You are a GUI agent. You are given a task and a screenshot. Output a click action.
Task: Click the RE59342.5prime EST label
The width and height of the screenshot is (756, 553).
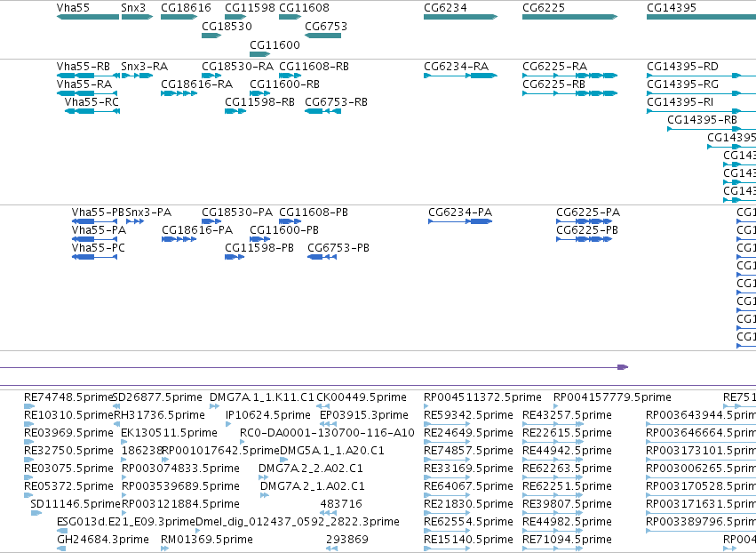(468, 415)
